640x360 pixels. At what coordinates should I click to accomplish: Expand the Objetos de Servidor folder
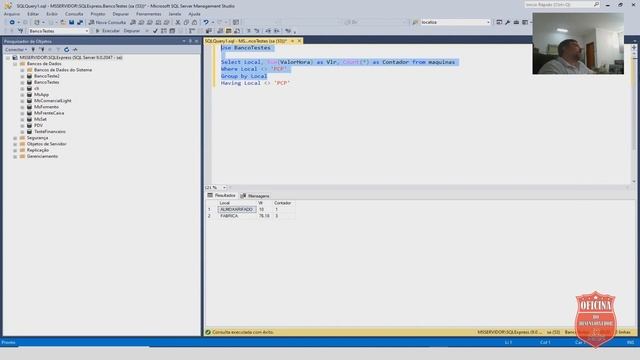pyautogui.click(x=15, y=144)
